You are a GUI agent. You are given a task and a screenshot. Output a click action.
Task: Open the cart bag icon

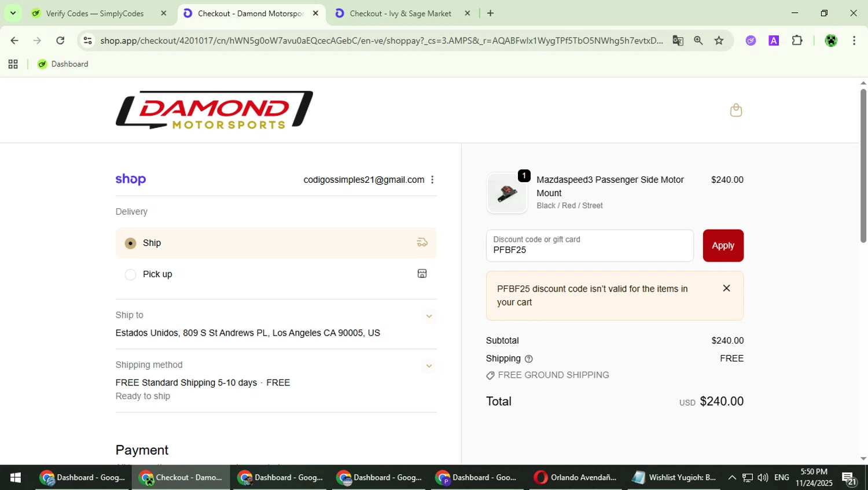pos(735,110)
